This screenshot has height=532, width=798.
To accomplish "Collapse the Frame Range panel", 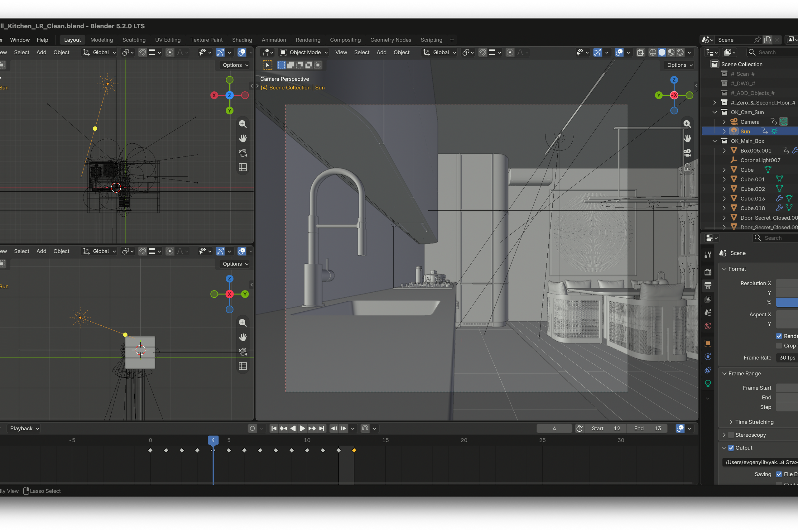I will pos(724,374).
